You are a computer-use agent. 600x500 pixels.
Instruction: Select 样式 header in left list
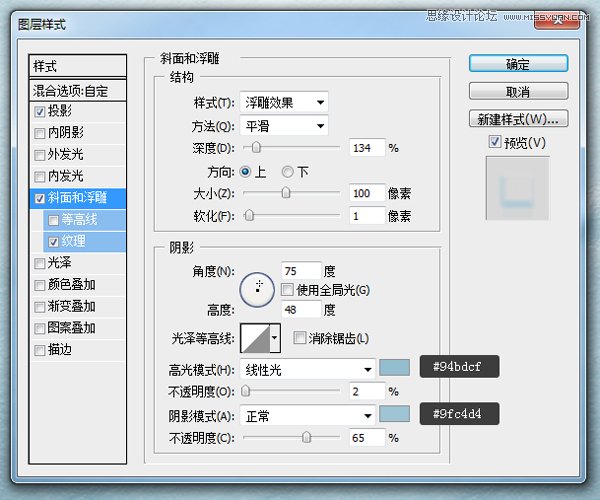[77, 66]
